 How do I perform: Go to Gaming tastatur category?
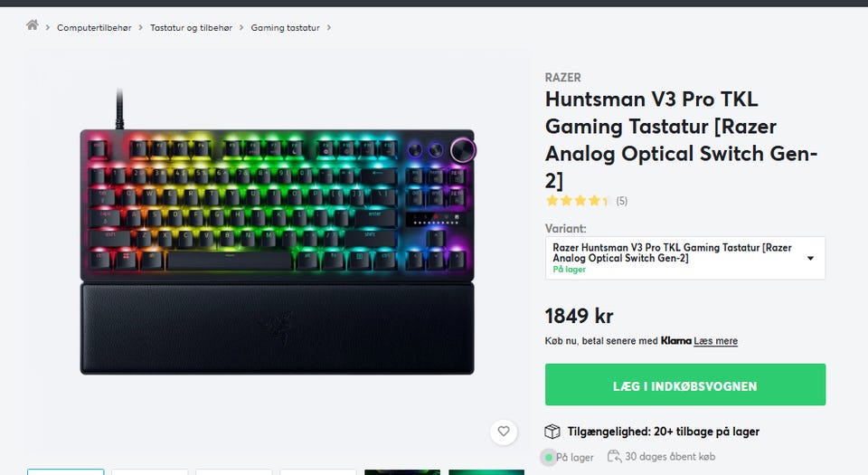(x=285, y=28)
